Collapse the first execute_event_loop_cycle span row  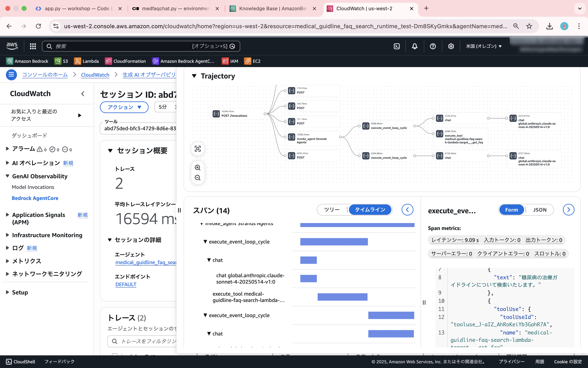point(205,242)
